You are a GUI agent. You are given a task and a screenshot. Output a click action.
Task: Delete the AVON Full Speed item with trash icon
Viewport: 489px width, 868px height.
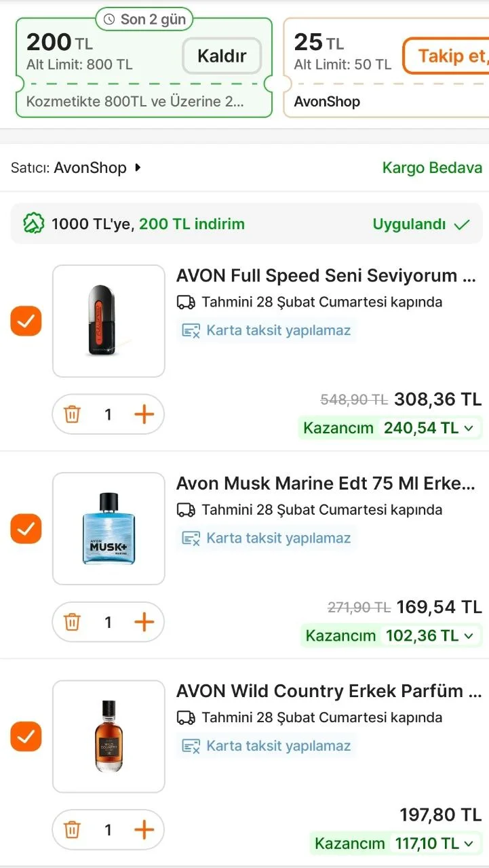click(x=72, y=414)
